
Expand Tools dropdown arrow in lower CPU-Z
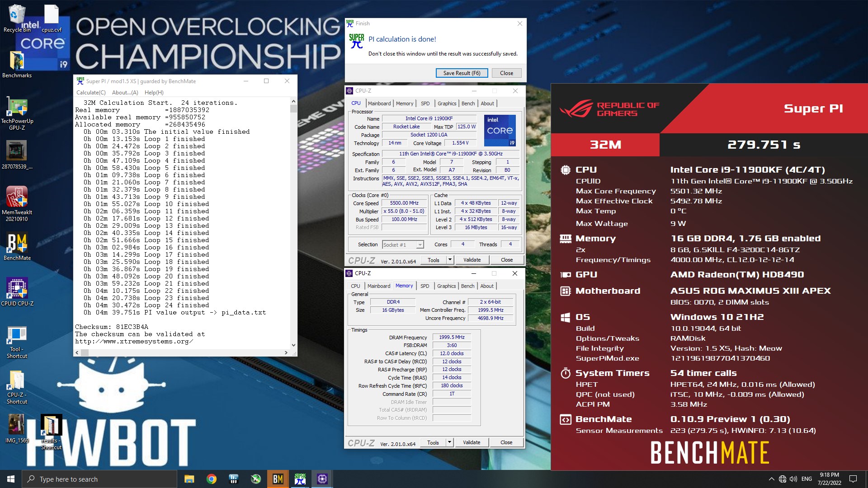(x=449, y=442)
